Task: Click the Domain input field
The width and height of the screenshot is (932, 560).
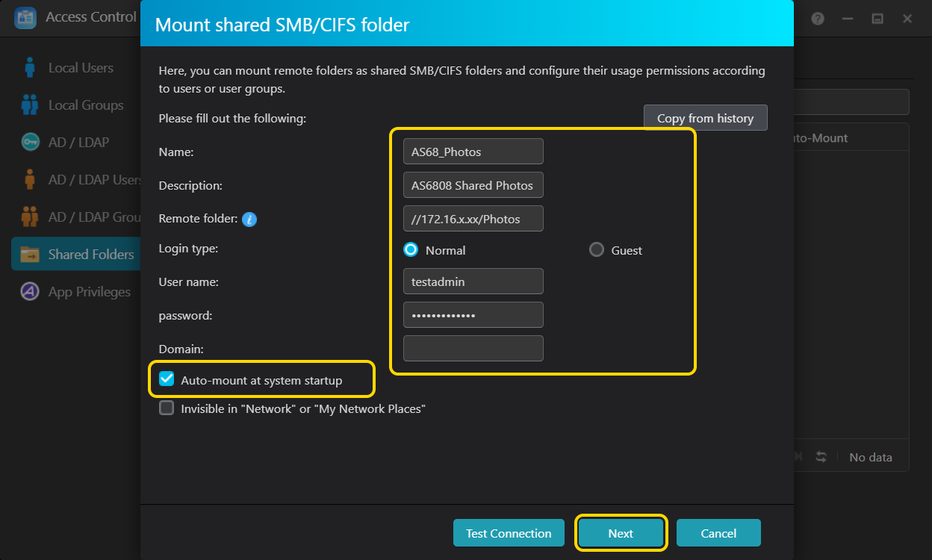Action: pos(473,349)
